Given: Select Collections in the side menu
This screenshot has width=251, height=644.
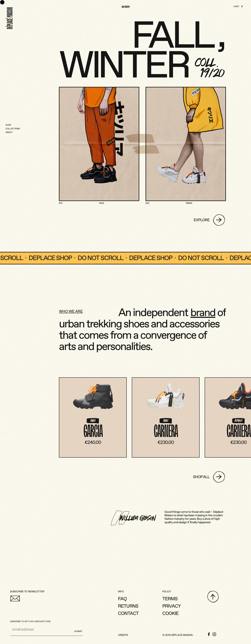Looking at the screenshot, I should coord(13,129).
